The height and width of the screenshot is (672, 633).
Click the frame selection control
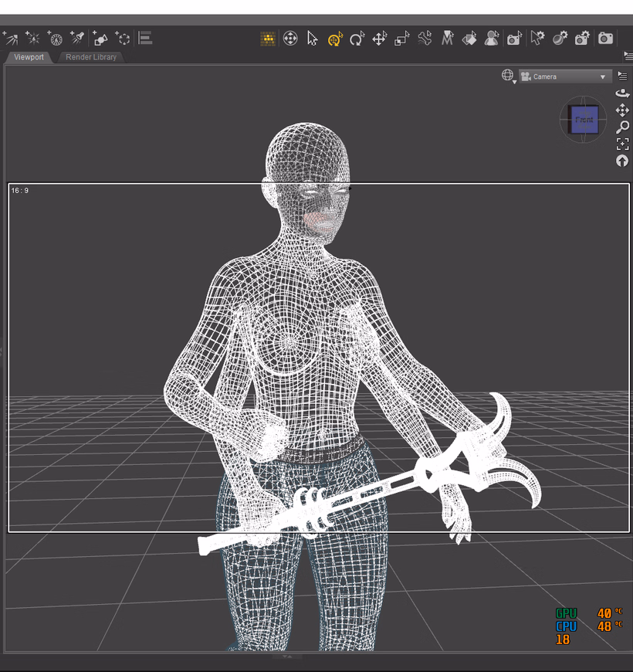pos(622,144)
